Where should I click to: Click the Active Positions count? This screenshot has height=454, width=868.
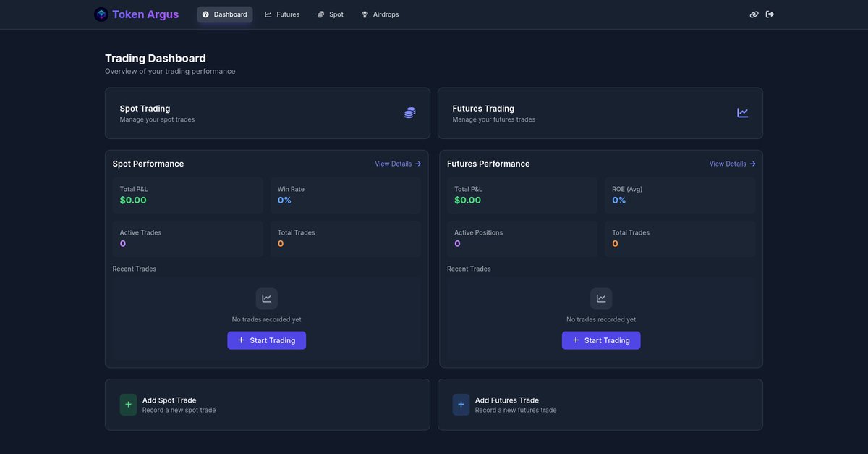pyautogui.click(x=458, y=244)
